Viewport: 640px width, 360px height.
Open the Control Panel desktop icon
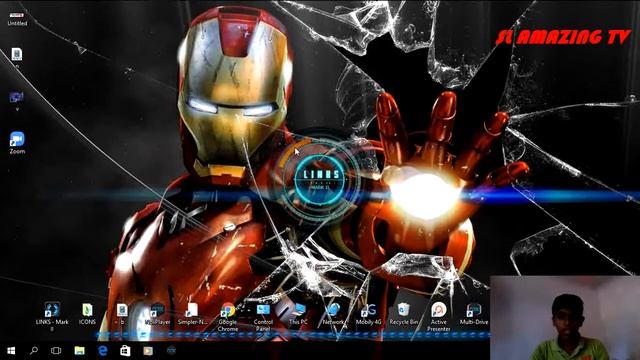[263, 317]
